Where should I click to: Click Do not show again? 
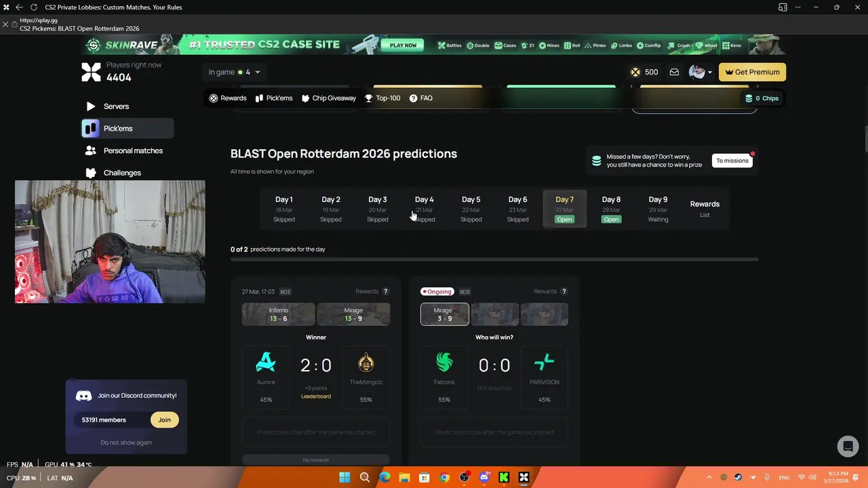coord(126,443)
